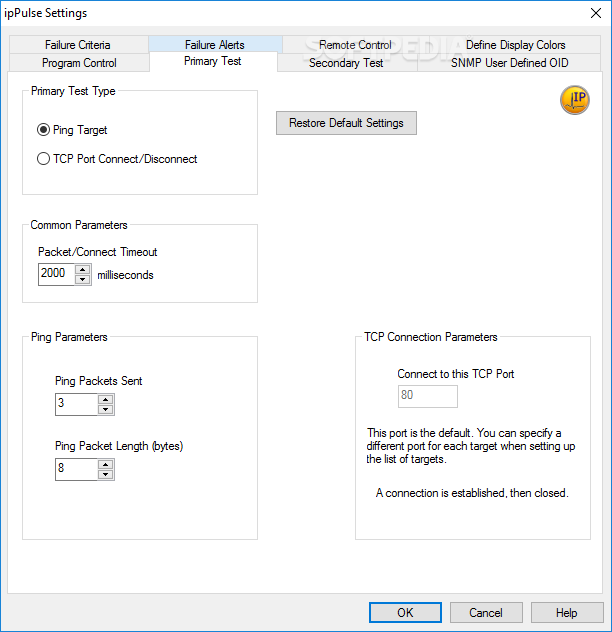The height and width of the screenshot is (632, 612).
Task: Open Help for the settings dialog
Action: point(566,613)
